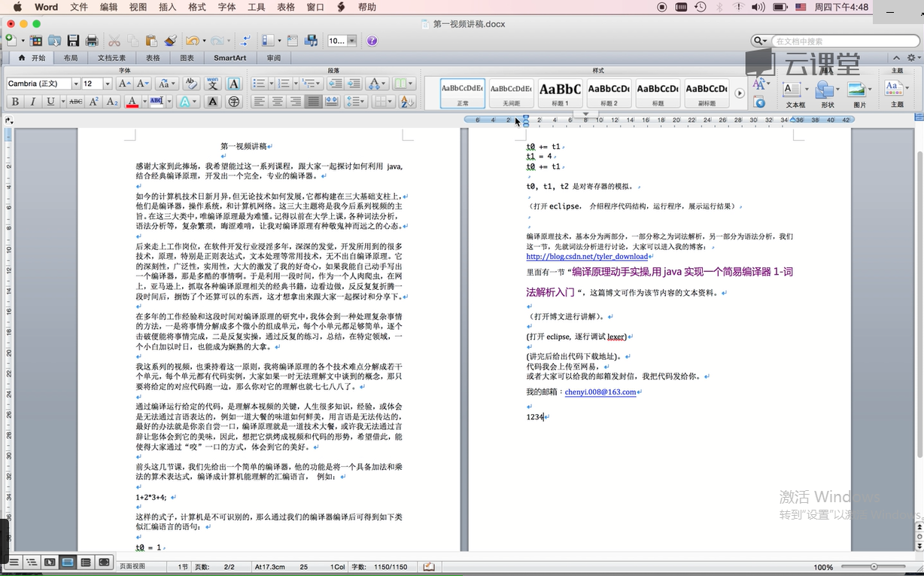Apply the 无间距 style
Image resolution: width=924 pixels, height=576 pixels.
point(511,93)
